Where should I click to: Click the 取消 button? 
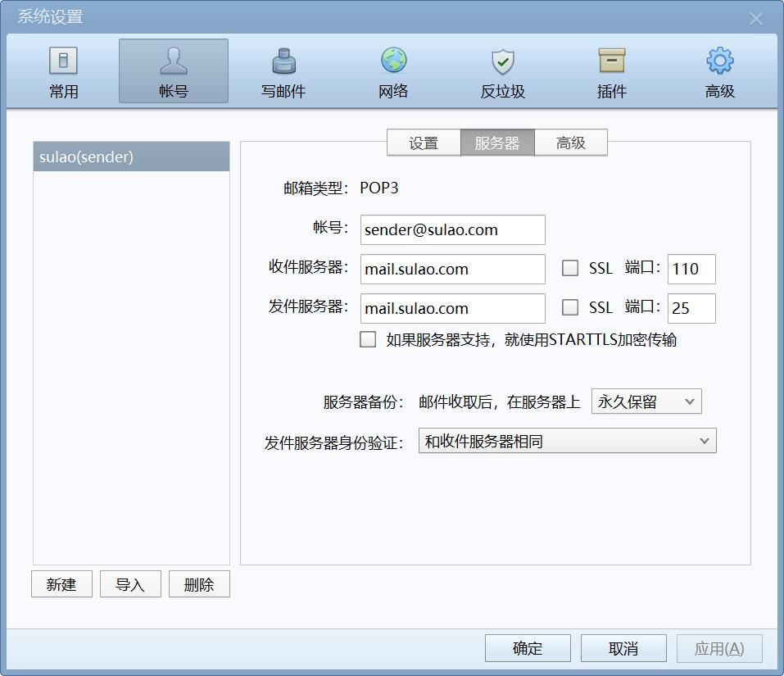click(623, 648)
